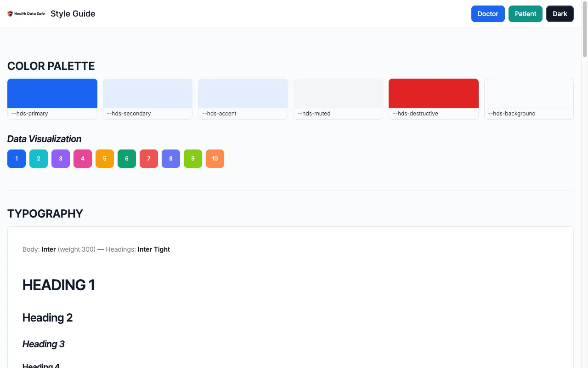Select the --hds-background color swatch
588x368 pixels.
click(x=529, y=94)
